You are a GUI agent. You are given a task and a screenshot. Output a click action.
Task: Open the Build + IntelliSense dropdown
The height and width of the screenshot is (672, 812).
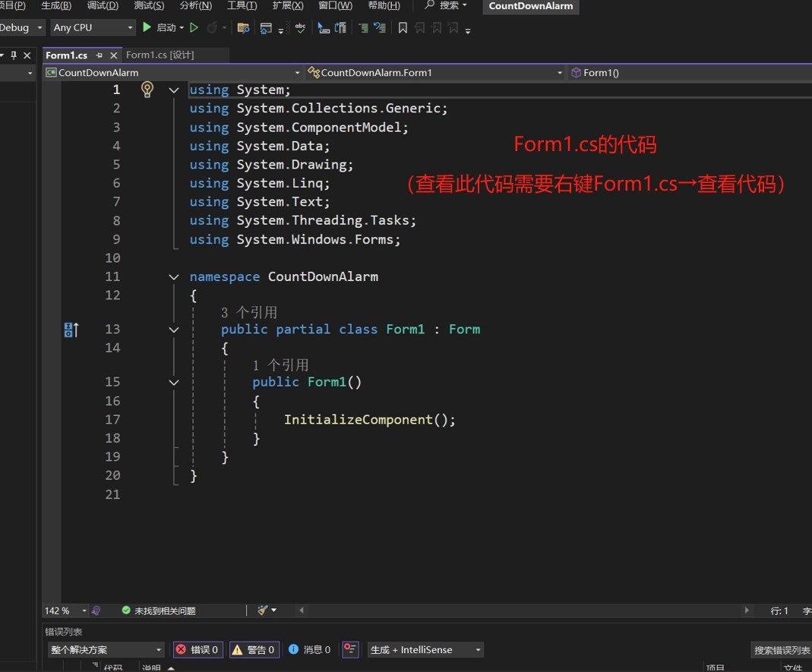coord(425,650)
